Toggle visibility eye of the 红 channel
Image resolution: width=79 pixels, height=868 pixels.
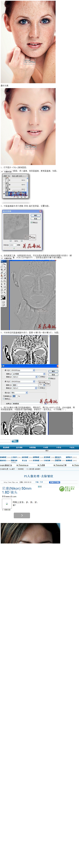tap(4, 180)
